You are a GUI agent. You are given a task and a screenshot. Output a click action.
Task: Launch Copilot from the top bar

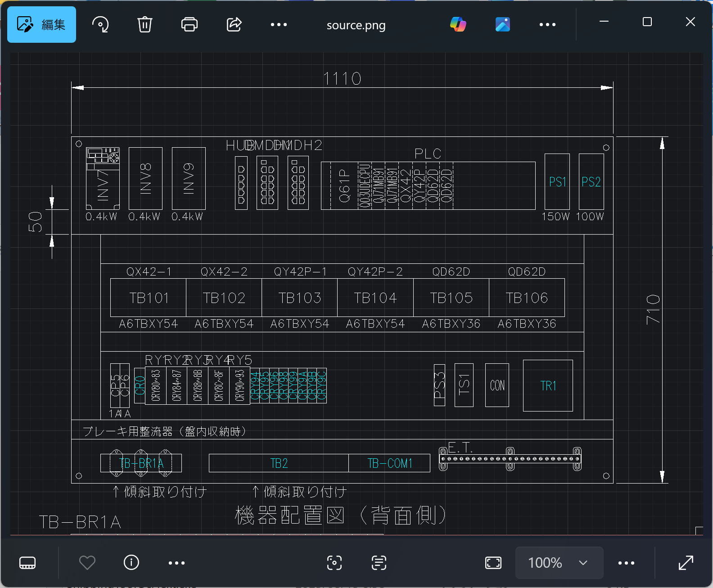click(458, 24)
